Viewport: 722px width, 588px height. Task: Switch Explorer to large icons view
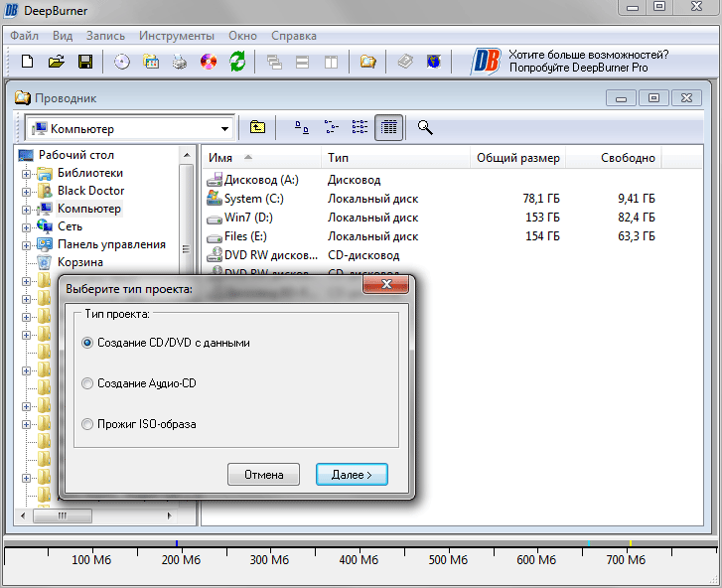tap(302, 127)
